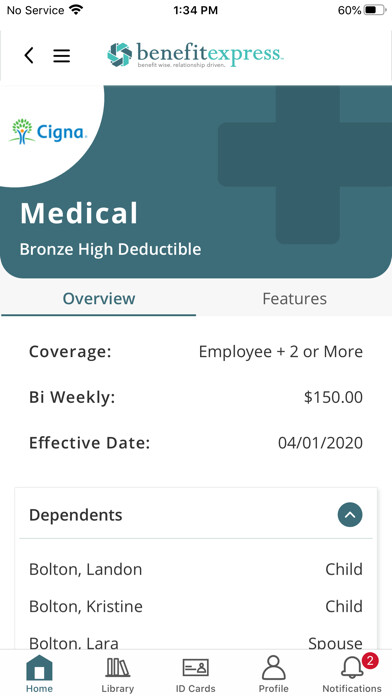
Task: Select the Overview tab
Action: 99,299
